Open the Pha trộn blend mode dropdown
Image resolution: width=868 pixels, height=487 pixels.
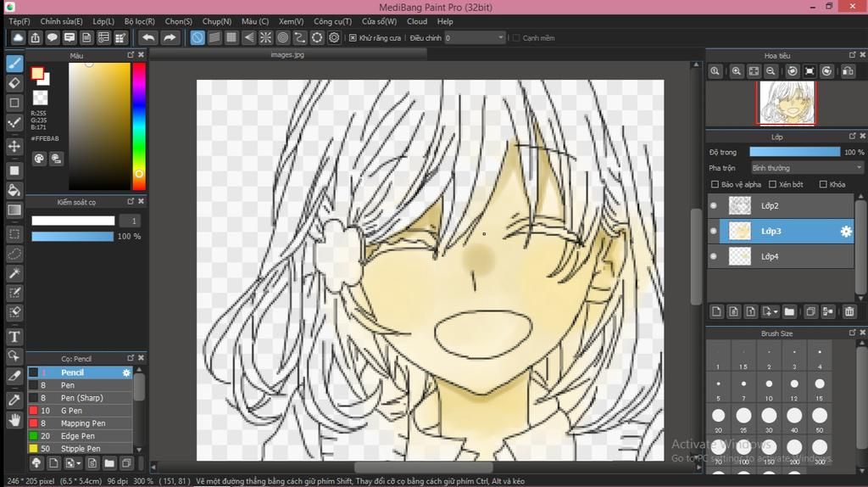click(807, 168)
